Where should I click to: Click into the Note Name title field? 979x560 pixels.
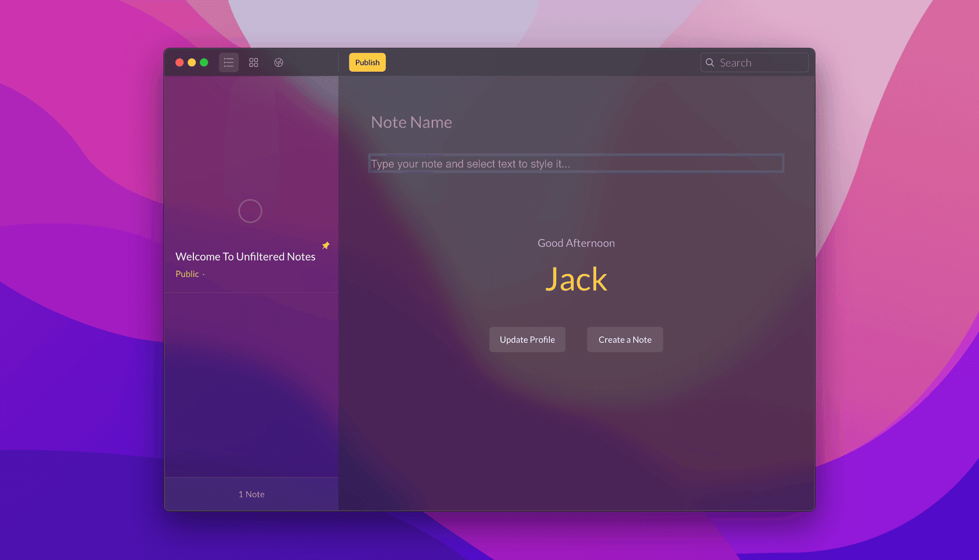coord(412,122)
